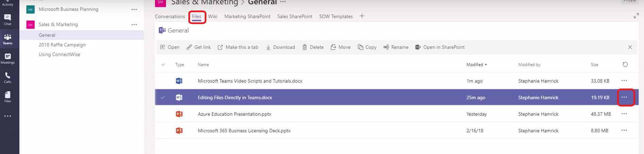This screenshot has width=644, height=154.
Task: Click Word icon of Editing Files Directly in Teams
Action: tap(179, 97)
